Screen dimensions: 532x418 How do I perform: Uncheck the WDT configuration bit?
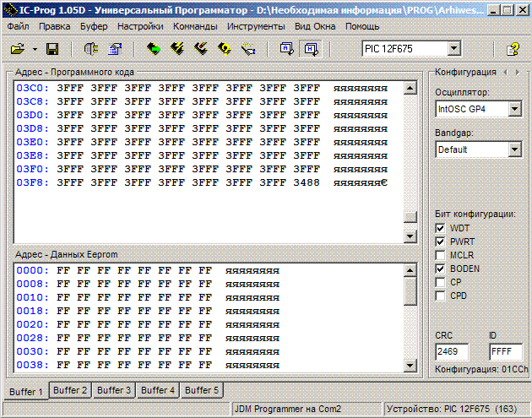pos(439,228)
